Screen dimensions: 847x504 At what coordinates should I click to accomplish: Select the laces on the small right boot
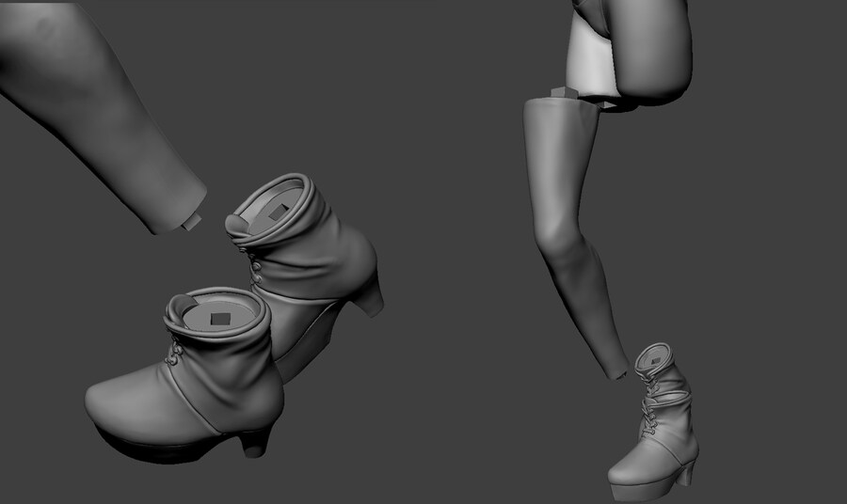(x=647, y=416)
